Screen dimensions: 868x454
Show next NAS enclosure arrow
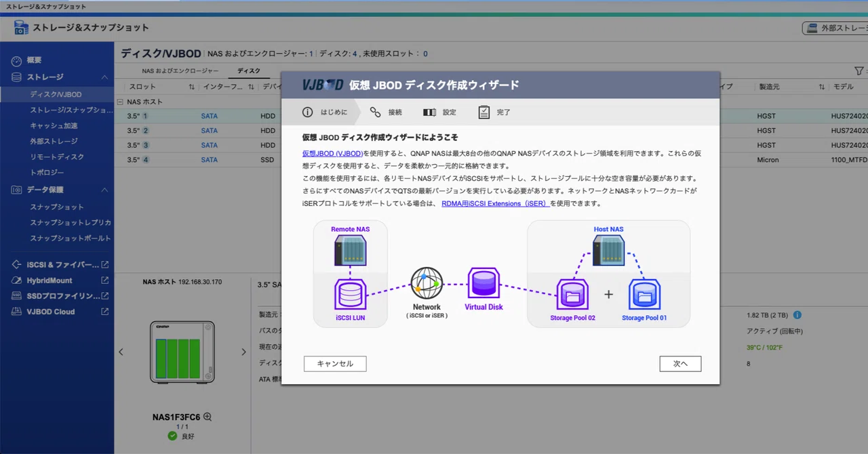point(243,352)
